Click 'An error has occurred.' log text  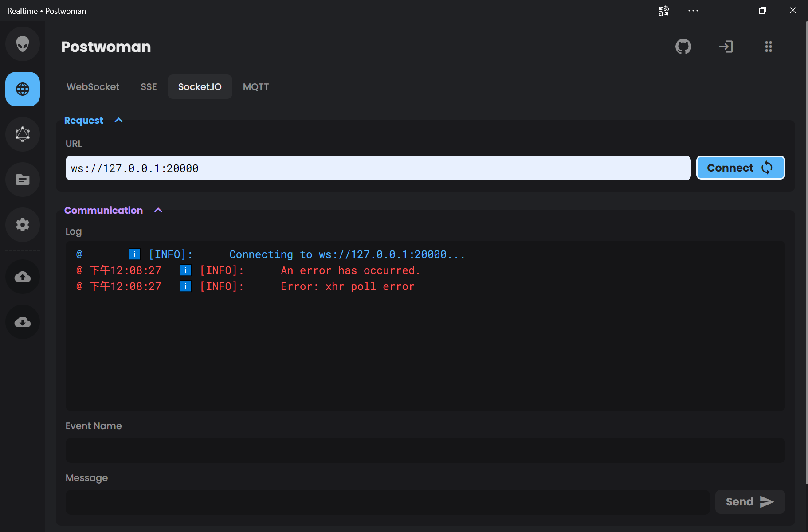pos(350,270)
